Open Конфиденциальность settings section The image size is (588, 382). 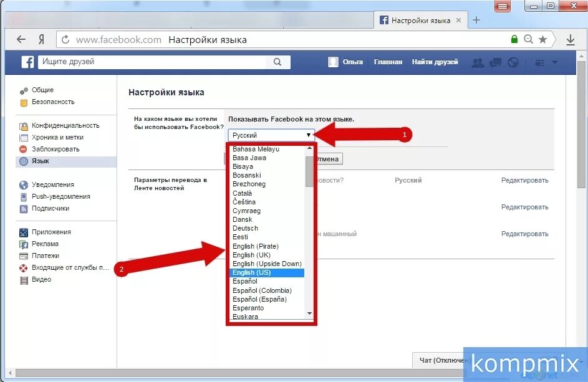(x=65, y=126)
